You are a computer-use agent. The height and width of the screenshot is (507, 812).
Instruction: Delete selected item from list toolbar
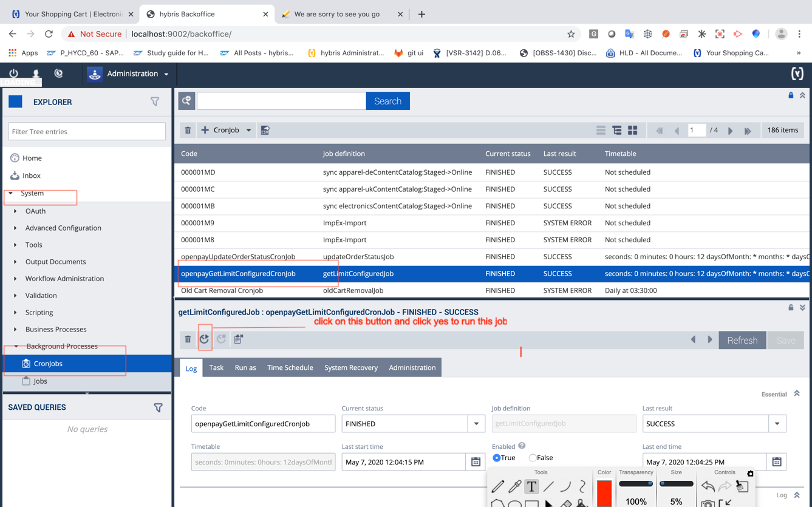pos(188,131)
